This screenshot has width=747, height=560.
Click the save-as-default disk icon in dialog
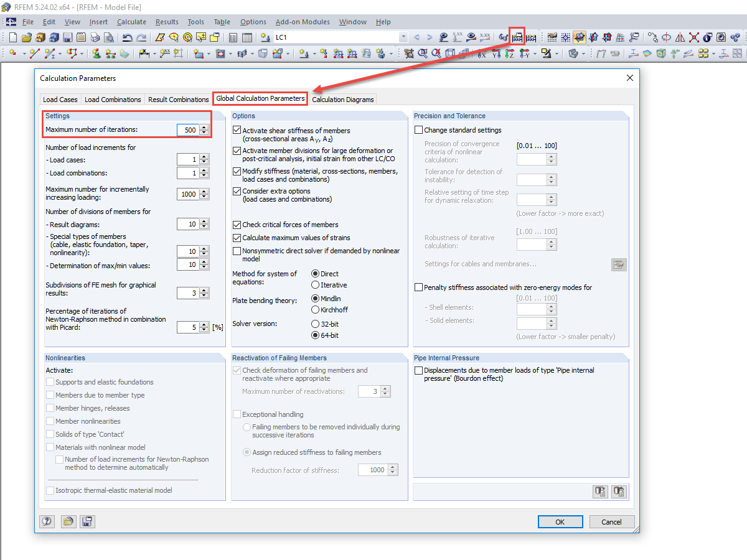point(87,521)
